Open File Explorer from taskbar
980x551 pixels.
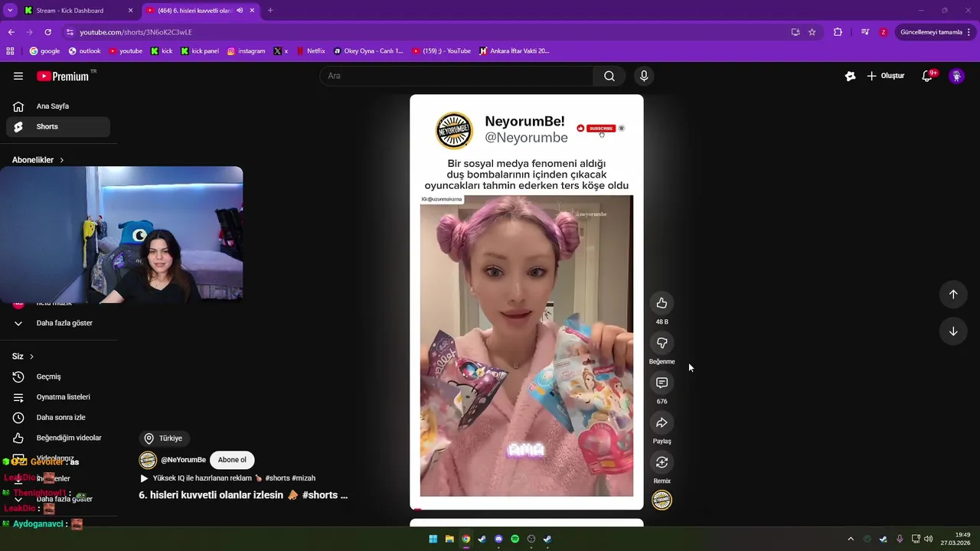point(449,539)
